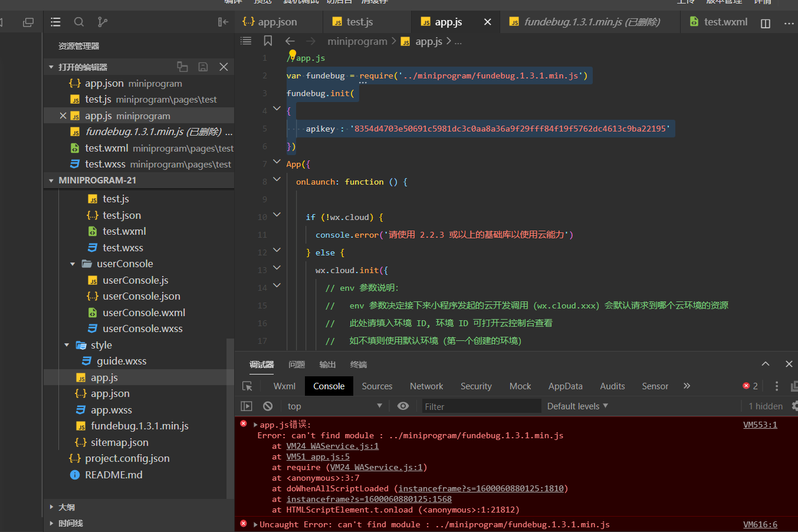Toggle the console sidebar panel icon
Screen dimensions: 798x532
(247, 406)
